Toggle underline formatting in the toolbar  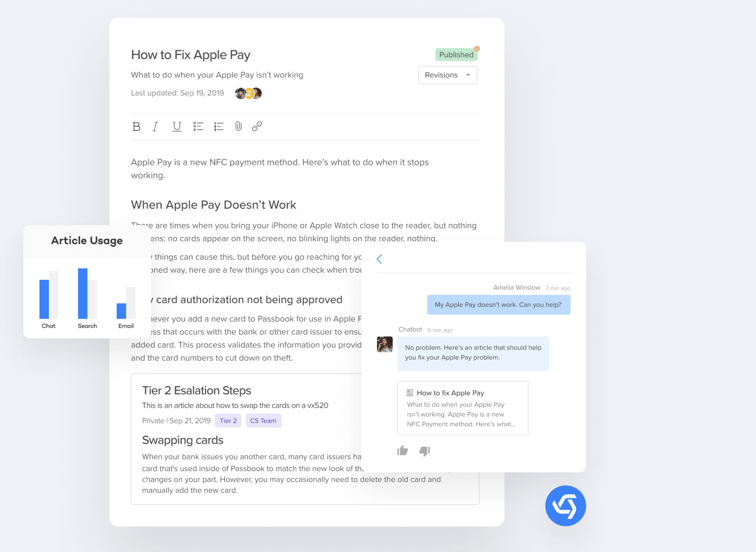[177, 126]
